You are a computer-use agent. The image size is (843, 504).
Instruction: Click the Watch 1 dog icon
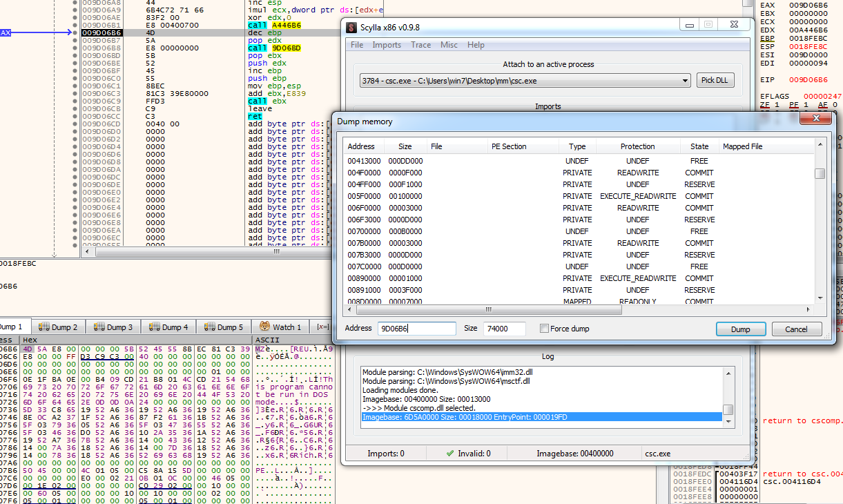[x=264, y=327]
